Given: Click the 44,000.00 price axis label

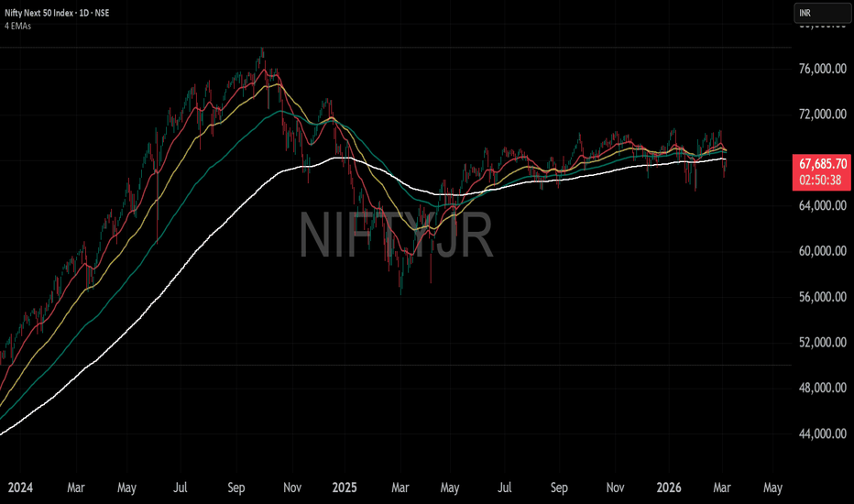Looking at the screenshot, I should coord(823,433).
